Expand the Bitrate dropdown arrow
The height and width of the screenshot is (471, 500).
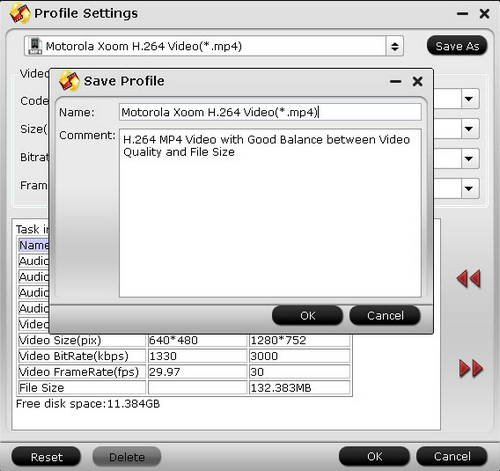pyautogui.click(x=469, y=158)
